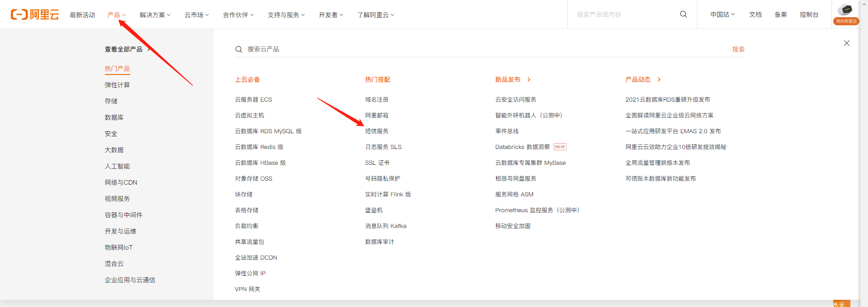Expand the 中国站 region dropdown
Image resolution: width=868 pixels, height=307 pixels.
722,14
